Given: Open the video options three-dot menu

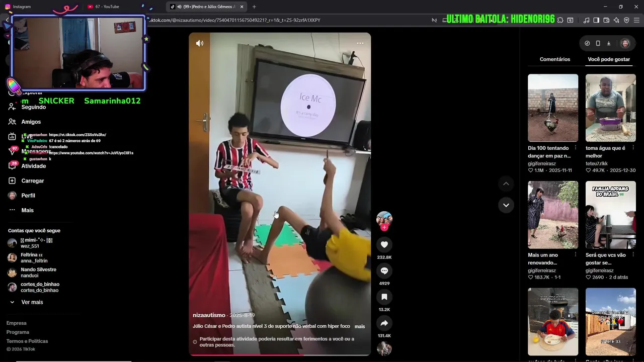Looking at the screenshot, I should 360,43.
